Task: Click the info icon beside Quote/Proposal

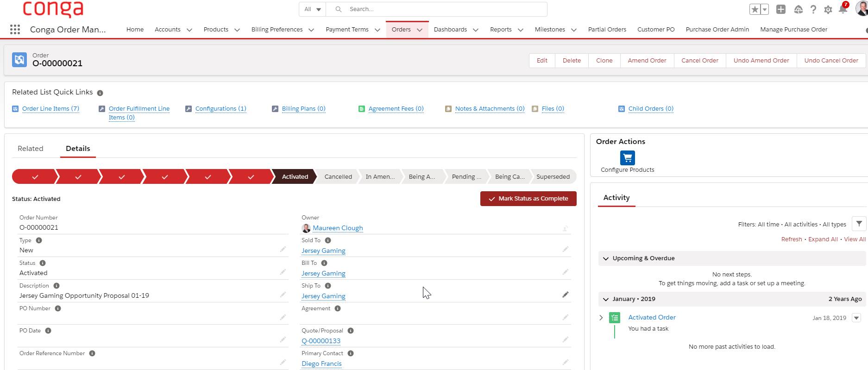Action: [351, 331]
